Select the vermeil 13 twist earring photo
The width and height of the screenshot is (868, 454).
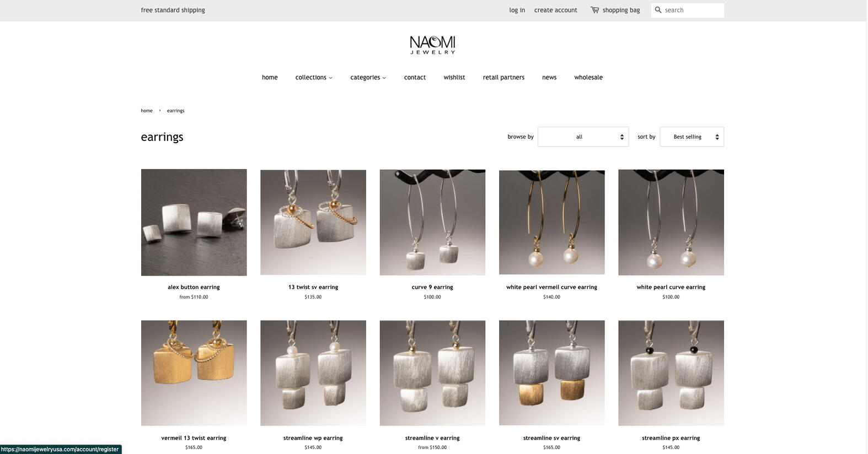194,373
